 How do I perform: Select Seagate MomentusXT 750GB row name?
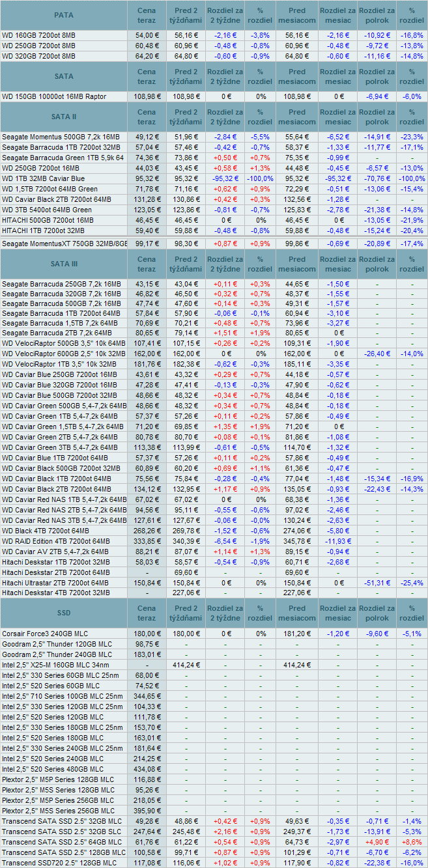pyautogui.click(x=64, y=244)
